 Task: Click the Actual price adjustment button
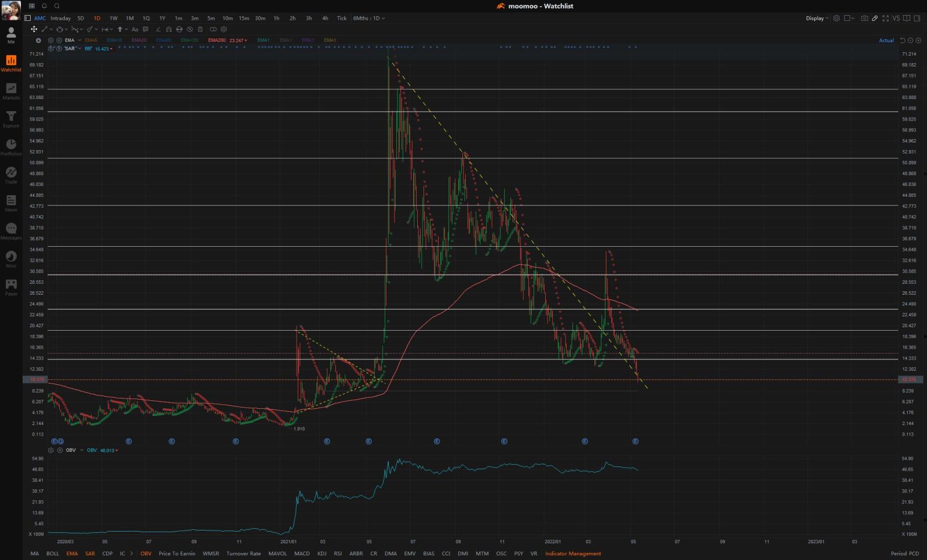(x=886, y=40)
